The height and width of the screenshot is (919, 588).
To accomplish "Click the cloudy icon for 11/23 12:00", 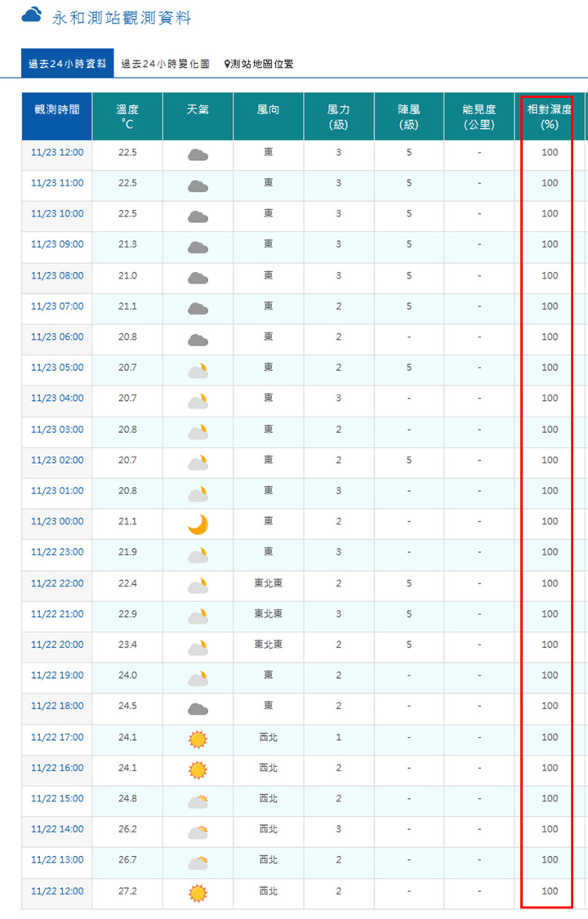I will pos(198,155).
